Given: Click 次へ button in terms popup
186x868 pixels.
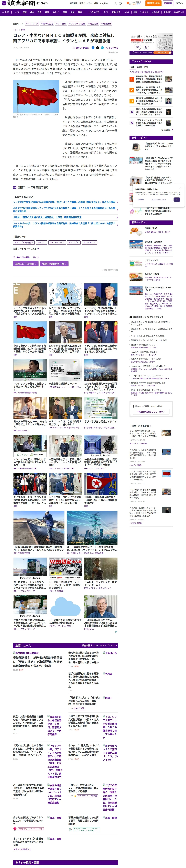Looking at the screenshot, I should (x=177, y=199).
